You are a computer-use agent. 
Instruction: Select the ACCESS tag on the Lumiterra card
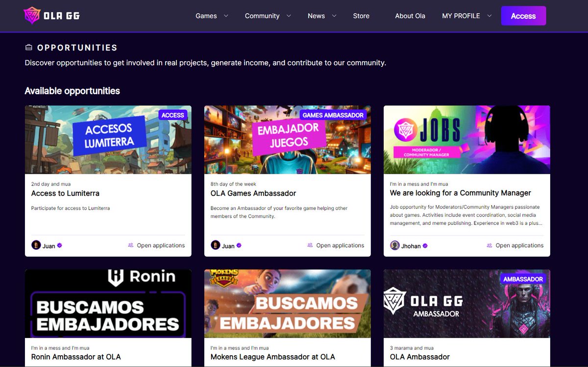(x=173, y=115)
